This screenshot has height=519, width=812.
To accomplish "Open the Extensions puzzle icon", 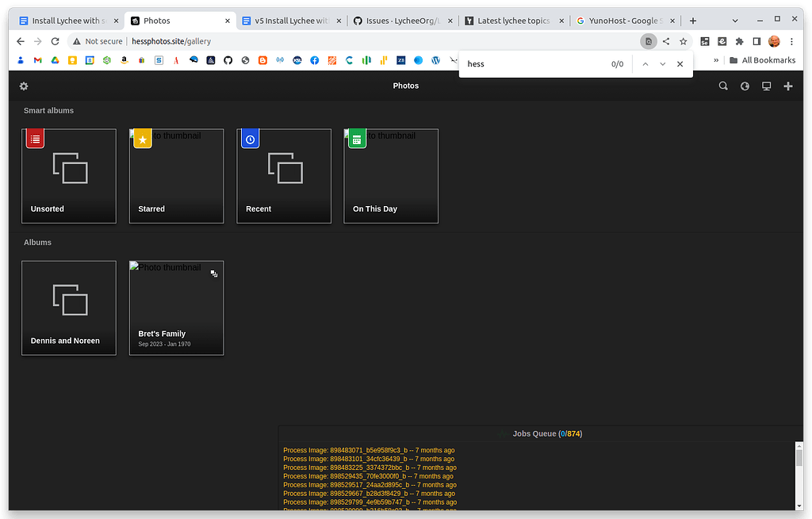I will click(740, 41).
